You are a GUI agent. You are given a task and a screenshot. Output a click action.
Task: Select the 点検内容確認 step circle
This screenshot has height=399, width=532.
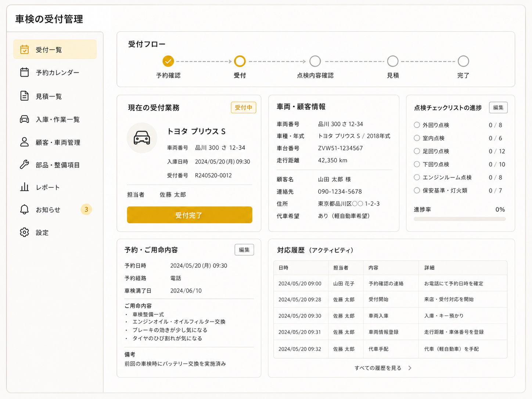tap(315, 61)
